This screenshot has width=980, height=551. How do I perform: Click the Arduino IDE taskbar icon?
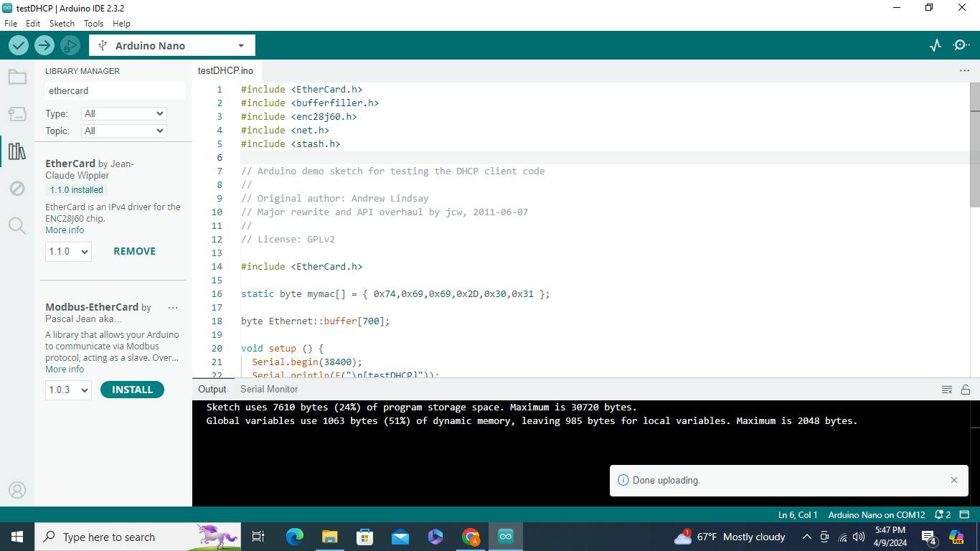click(x=506, y=537)
